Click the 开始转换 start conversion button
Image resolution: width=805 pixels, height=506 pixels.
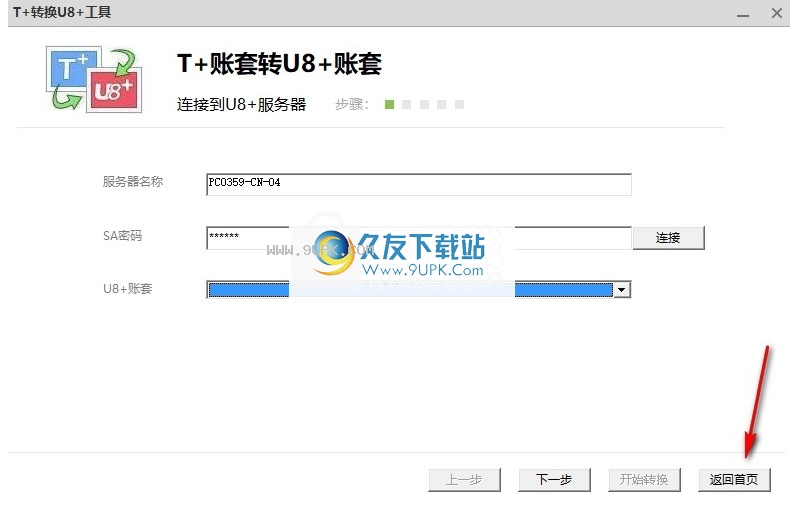644,480
